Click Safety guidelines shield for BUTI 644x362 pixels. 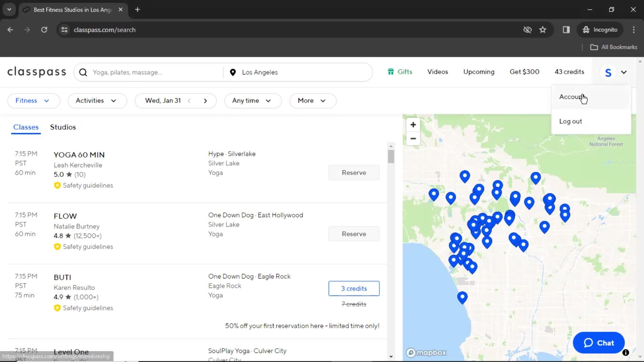click(x=57, y=308)
